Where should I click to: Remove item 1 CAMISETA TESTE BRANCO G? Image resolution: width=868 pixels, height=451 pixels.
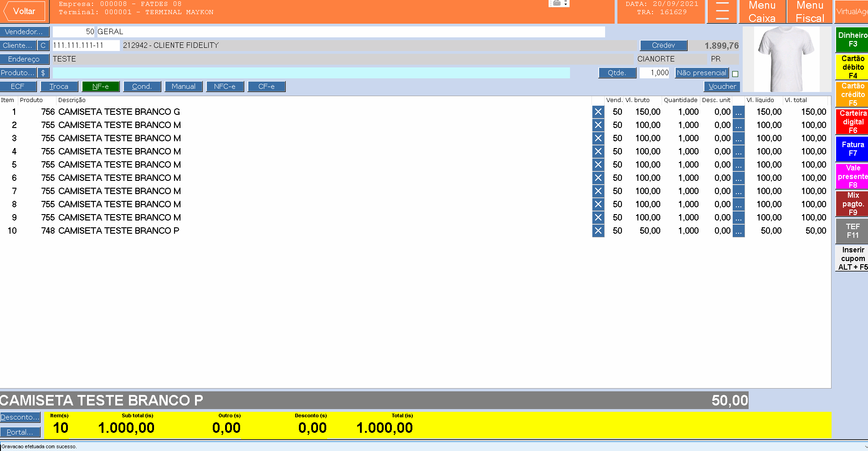(598, 112)
